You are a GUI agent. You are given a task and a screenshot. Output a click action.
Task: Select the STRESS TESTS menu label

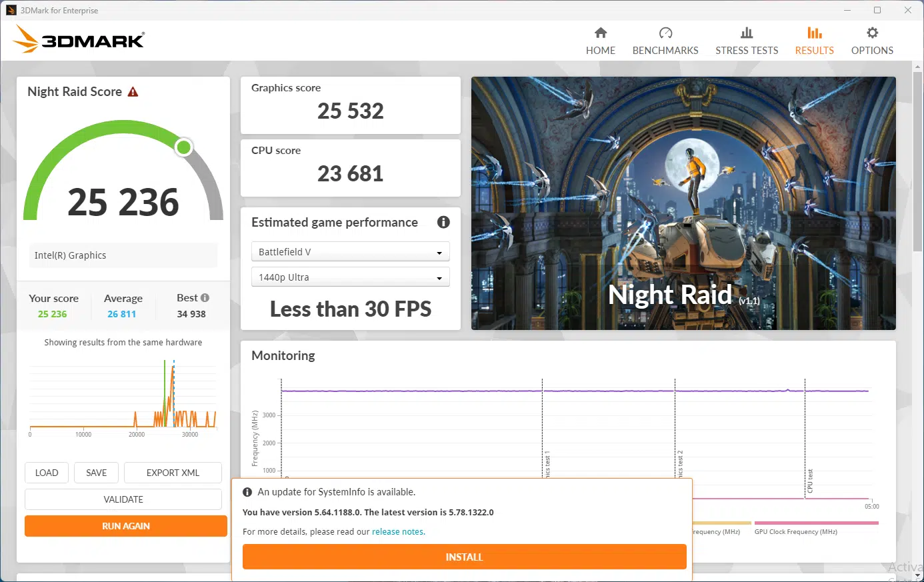747,51
